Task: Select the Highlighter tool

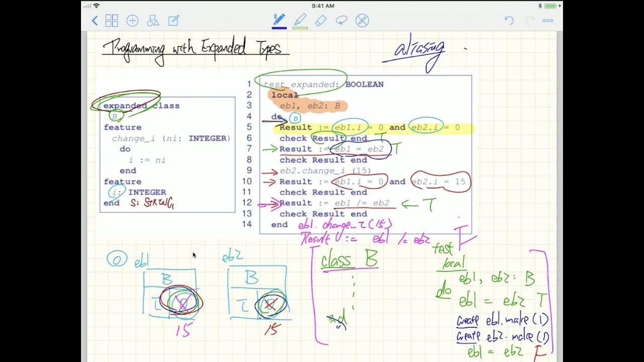Action: [x=300, y=21]
